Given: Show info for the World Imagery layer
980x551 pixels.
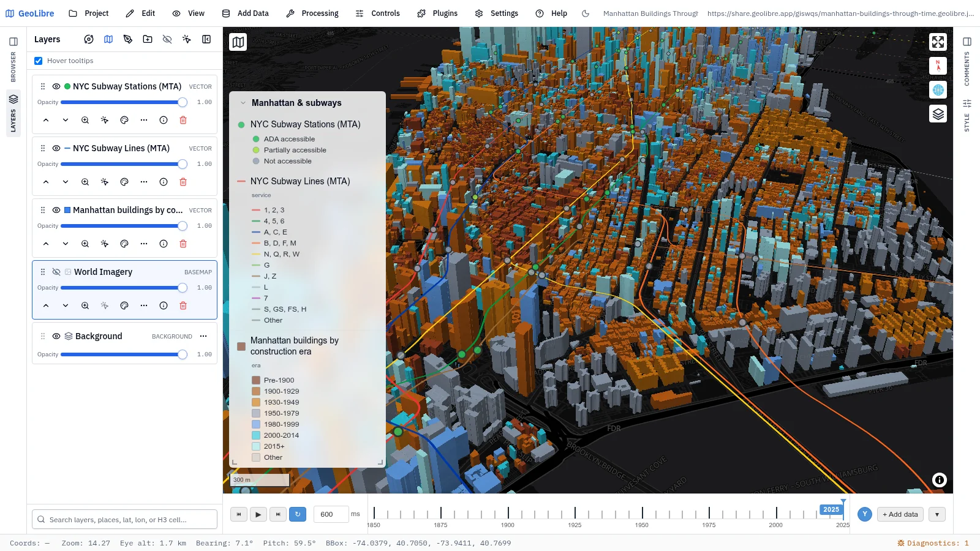Looking at the screenshot, I should [164, 305].
